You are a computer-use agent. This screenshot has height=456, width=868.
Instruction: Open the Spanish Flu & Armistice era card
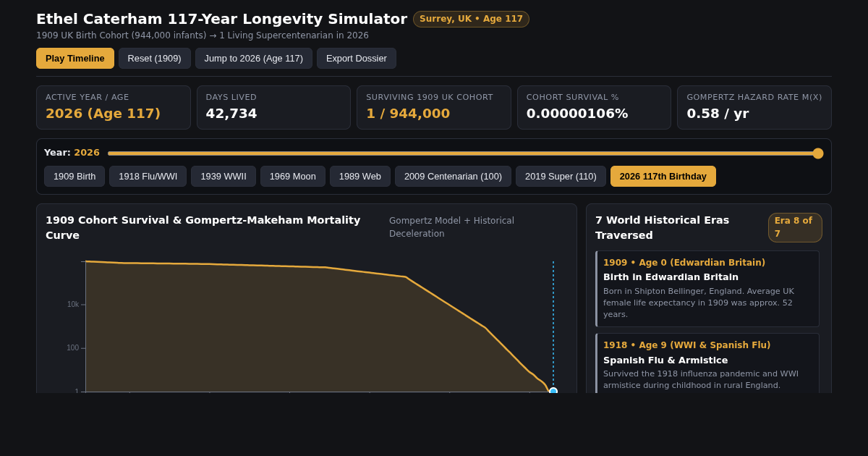tap(707, 365)
